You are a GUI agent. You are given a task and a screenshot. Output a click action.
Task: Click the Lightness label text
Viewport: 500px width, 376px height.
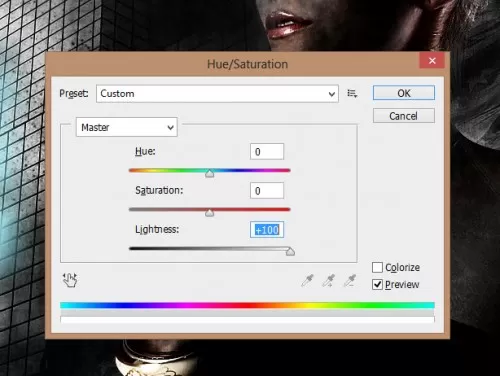[157, 229]
